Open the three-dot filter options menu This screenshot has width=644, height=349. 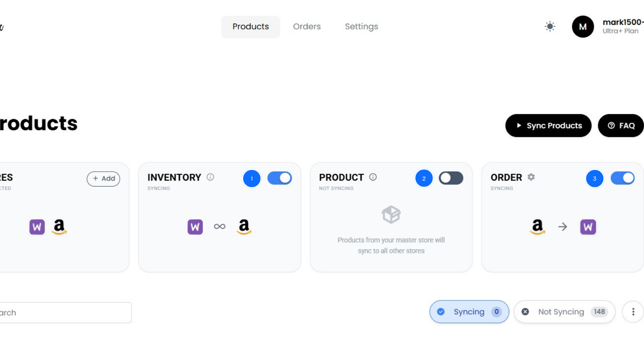click(x=632, y=312)
